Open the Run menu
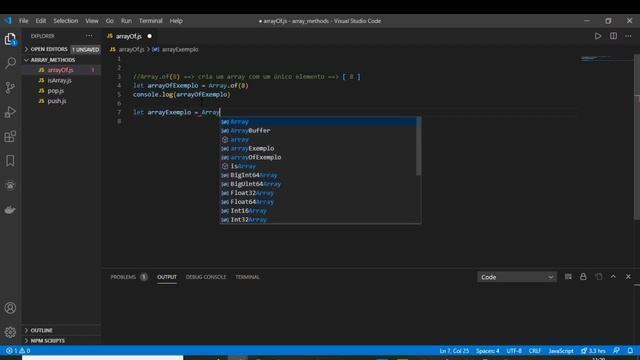The width and height of the screenshot is (640, 360). (127, 21)
